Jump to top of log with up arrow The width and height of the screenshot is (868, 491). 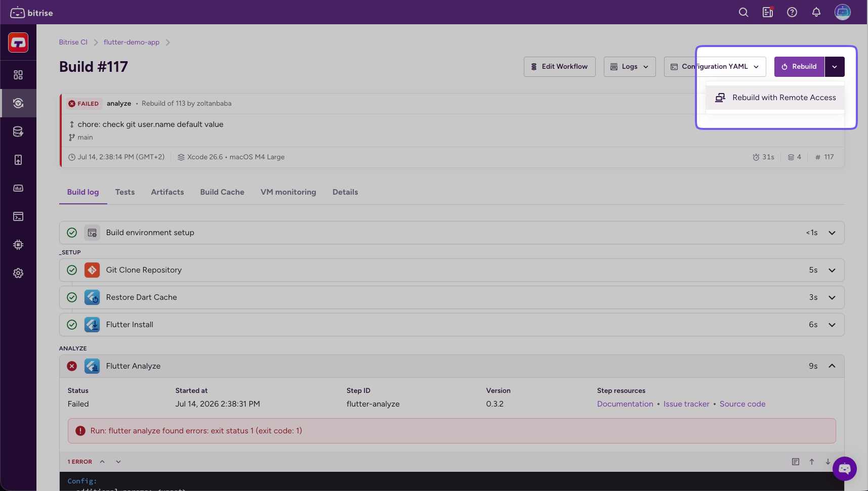tap(812, 462)
